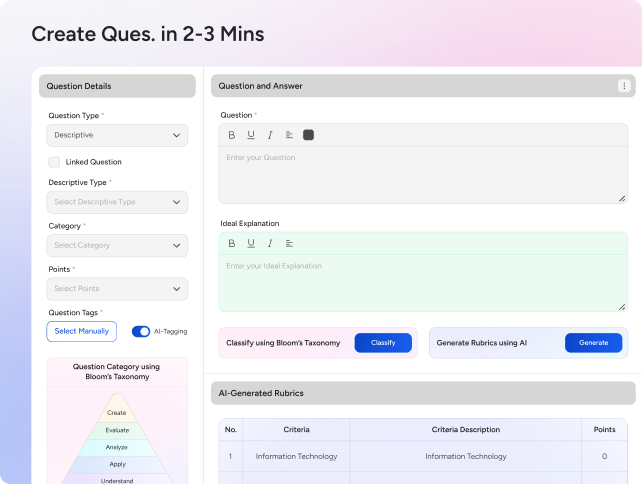Click alignment icon in Ideal Explanation toolbar
The height and width of the screenshot is (484, 642).
point(289,243)
